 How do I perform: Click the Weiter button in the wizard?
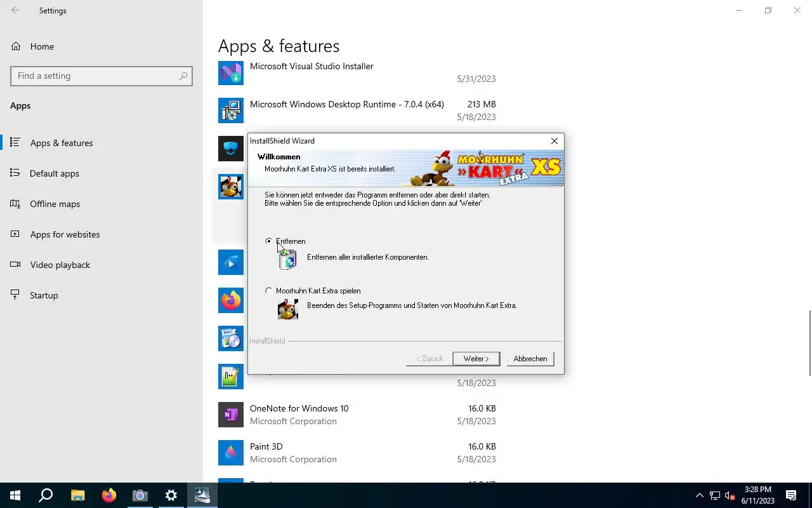(476, 359)
